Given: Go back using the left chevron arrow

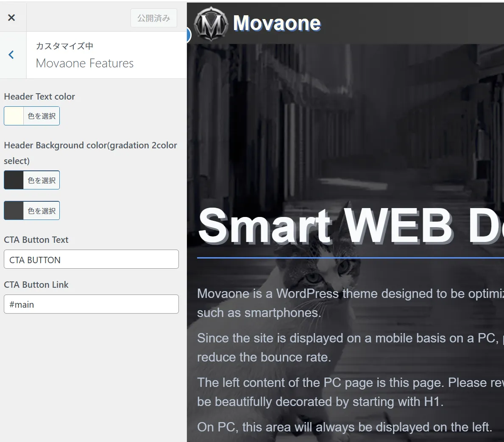Looking at the screenshot, I should (11, 55).
